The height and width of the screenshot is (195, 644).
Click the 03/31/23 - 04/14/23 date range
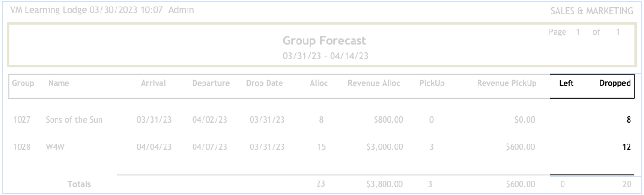[x=321, y=55]
